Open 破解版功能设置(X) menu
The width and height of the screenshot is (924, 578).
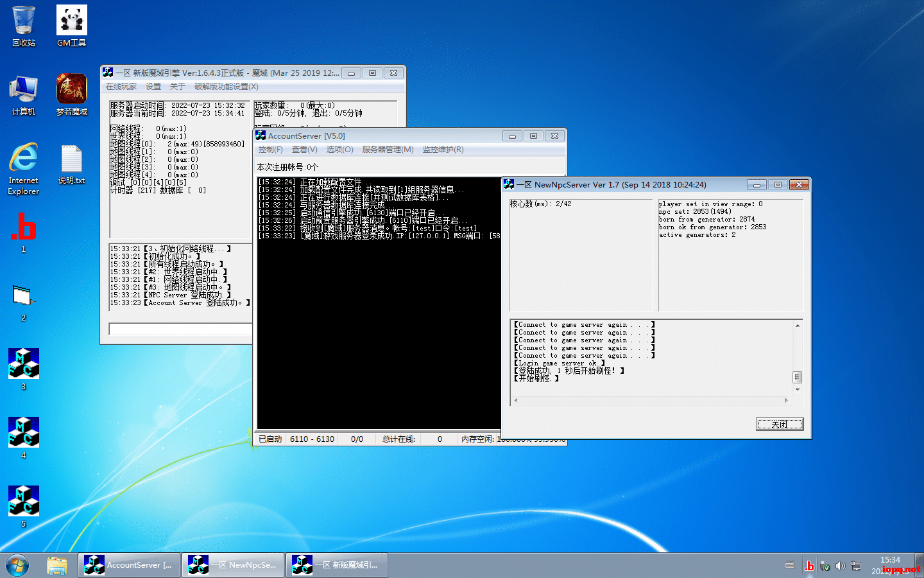tap(226, 87)
